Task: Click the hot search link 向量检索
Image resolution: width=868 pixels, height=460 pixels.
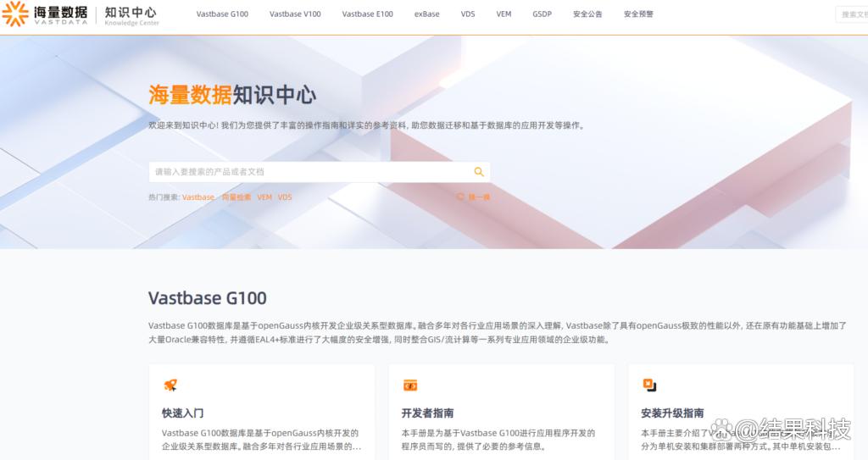Action: point(236,197)
